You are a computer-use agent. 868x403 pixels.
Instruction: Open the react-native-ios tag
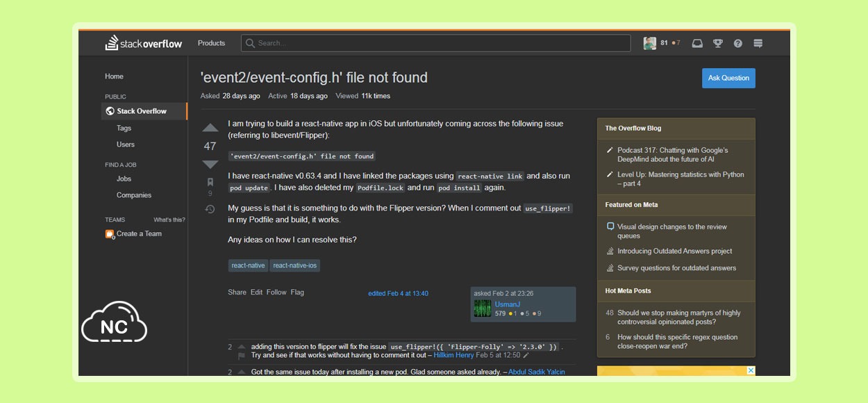(295, 265)
